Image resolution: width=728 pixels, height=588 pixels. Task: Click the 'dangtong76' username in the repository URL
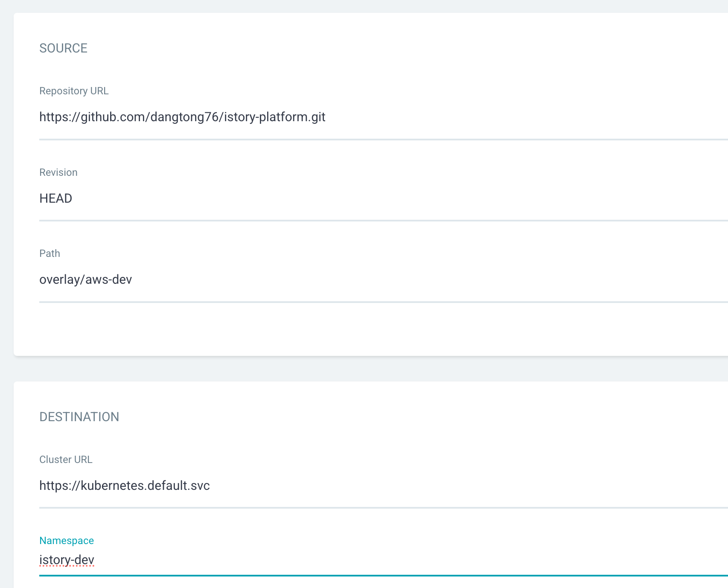pos(184,117)
